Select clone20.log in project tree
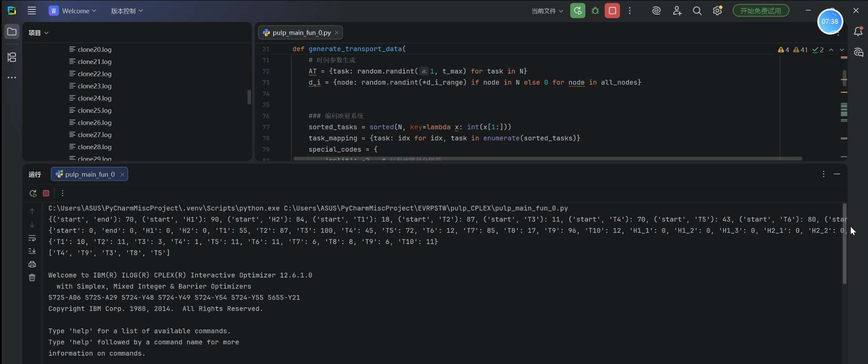This screenshot has height=364, width=868. point(90,49)
